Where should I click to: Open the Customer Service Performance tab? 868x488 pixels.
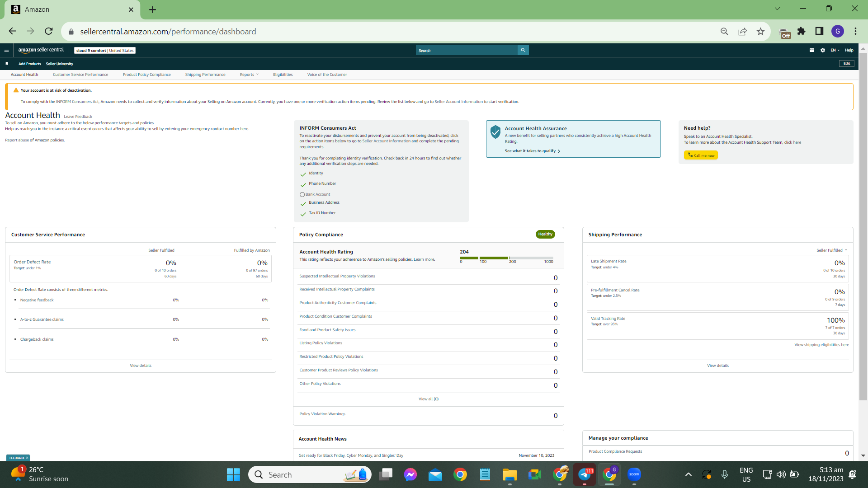(80, 75)
